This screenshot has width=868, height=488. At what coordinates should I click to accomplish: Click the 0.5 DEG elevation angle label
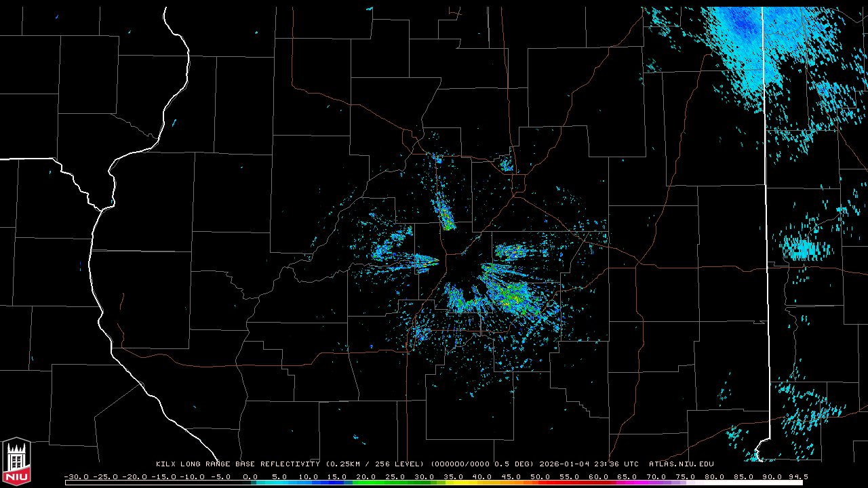(x=514, y=464)
